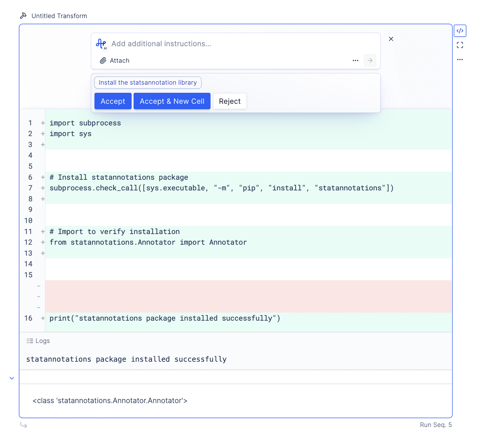Click line number 16 in gutter

[x=28, y=318]
